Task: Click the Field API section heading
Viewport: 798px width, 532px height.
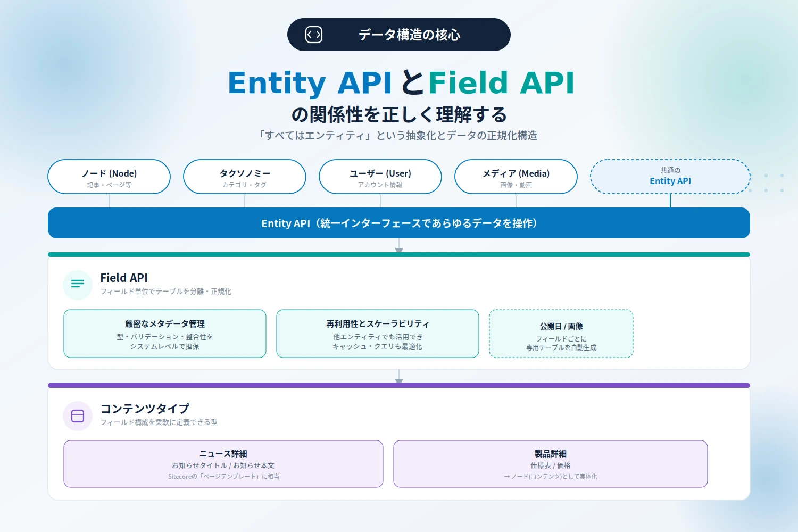Action: 124,278
